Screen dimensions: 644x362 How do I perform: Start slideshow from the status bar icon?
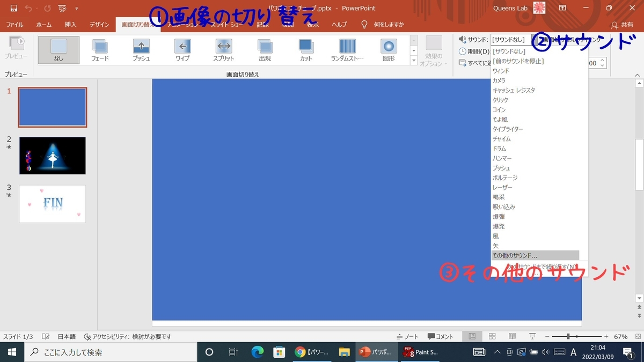[x=532, y=336]
